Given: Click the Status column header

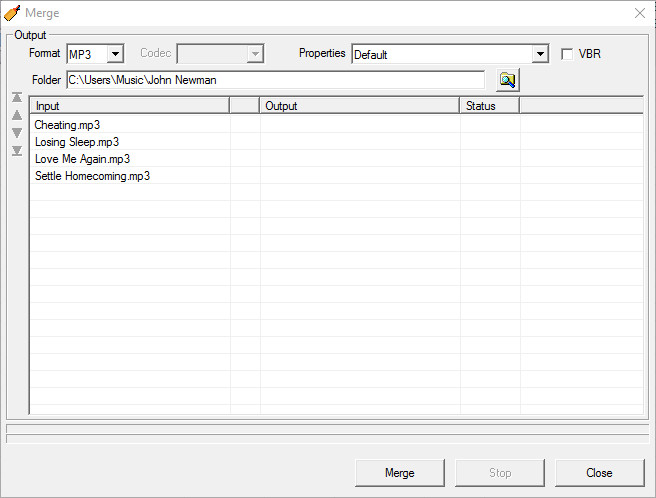Looking at the screenshot, I should [490, 106].
